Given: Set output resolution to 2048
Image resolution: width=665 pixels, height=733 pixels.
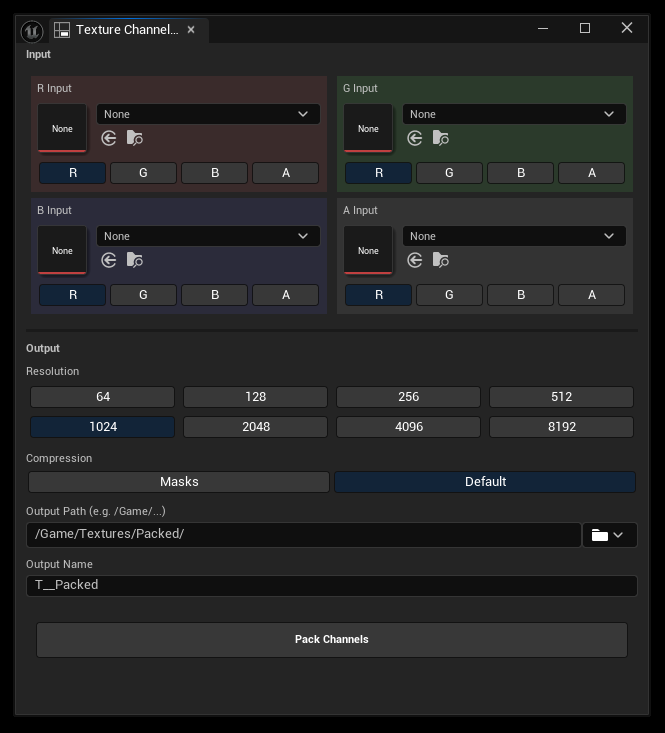Looking at the screenshot, I should point(256,427).
